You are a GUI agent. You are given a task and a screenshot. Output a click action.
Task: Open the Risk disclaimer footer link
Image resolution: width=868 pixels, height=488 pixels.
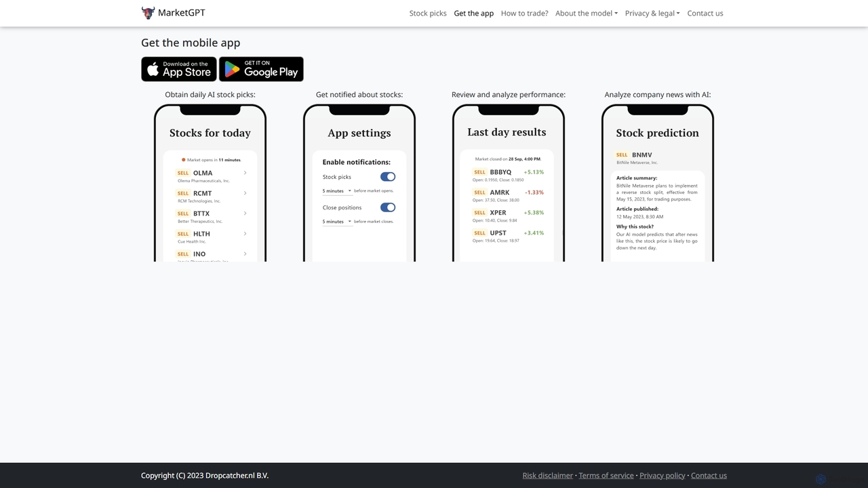[548, 476]
